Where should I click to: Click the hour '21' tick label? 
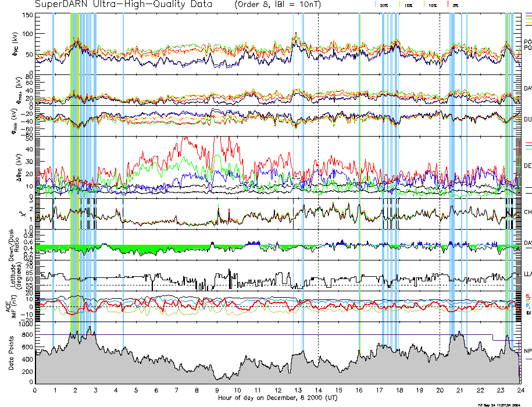click(x=460, y=390)
